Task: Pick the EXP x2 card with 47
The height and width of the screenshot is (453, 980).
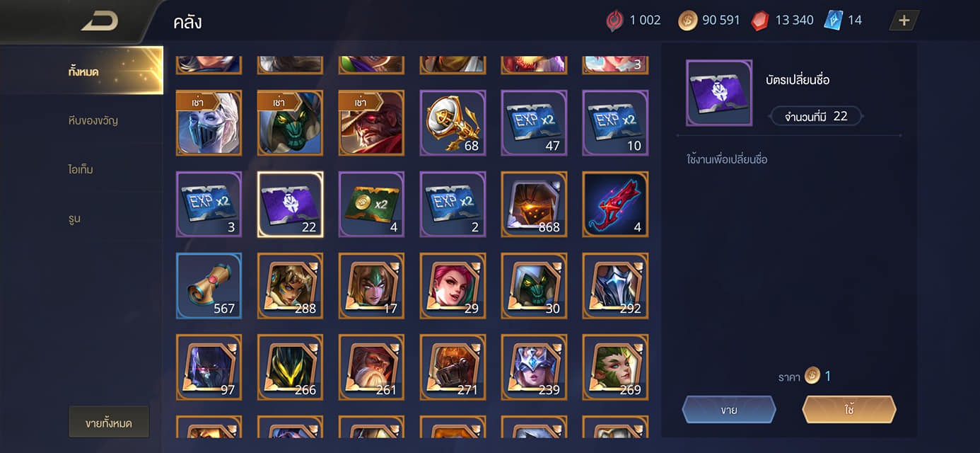Action: point(534,122)
